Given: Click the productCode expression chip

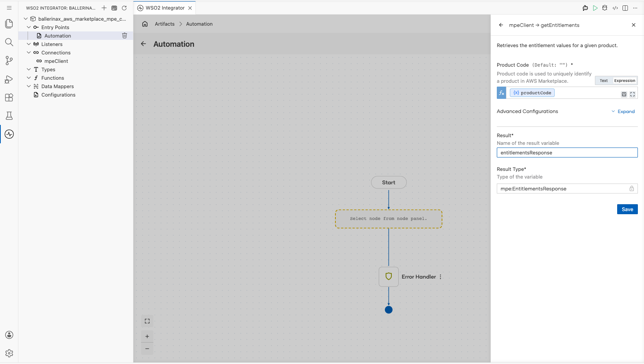Looking at the screenshot, I should [x=532, y=93].
